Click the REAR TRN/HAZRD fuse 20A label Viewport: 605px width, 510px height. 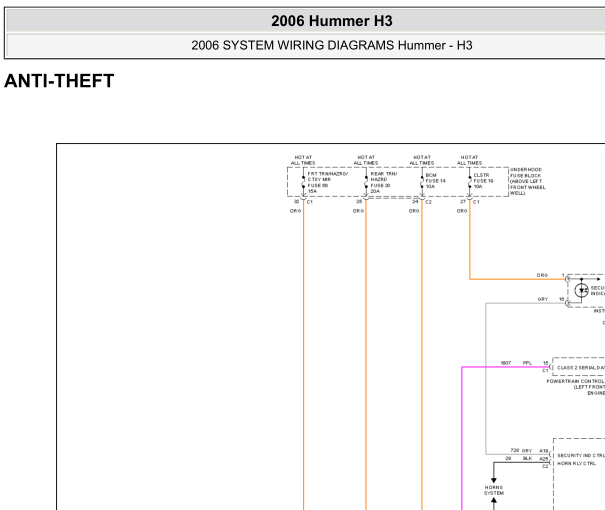coord(383,182)
